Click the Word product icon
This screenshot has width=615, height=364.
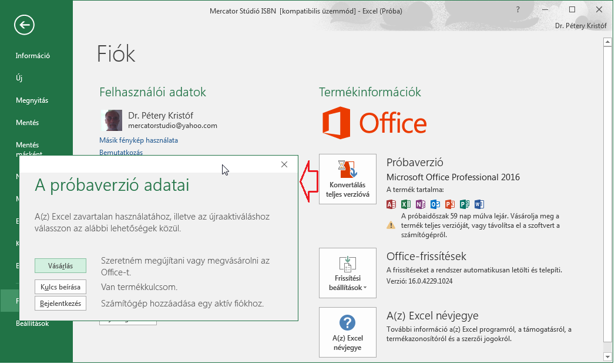tap(479, 204)
